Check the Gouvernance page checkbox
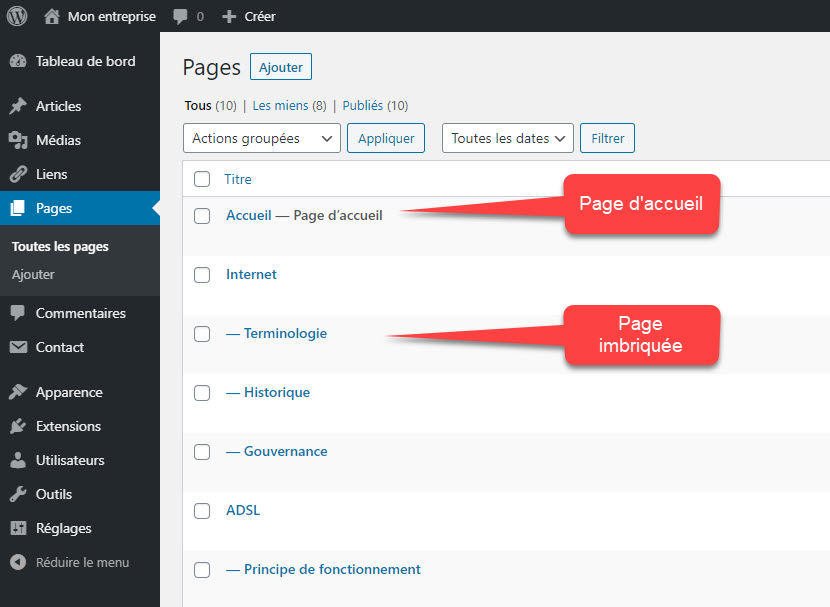This screenshot has width=830, height=607. pyautogui.click(x=202, y=452)
